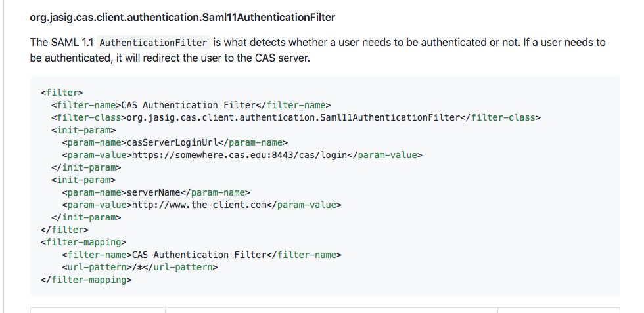The width and height of the screenshot is (644, 313).
Task: Click the https://somewhere.cas.edu:8443/cas/login param-value line
Action: pyautogui.click(x=242, y=155)
